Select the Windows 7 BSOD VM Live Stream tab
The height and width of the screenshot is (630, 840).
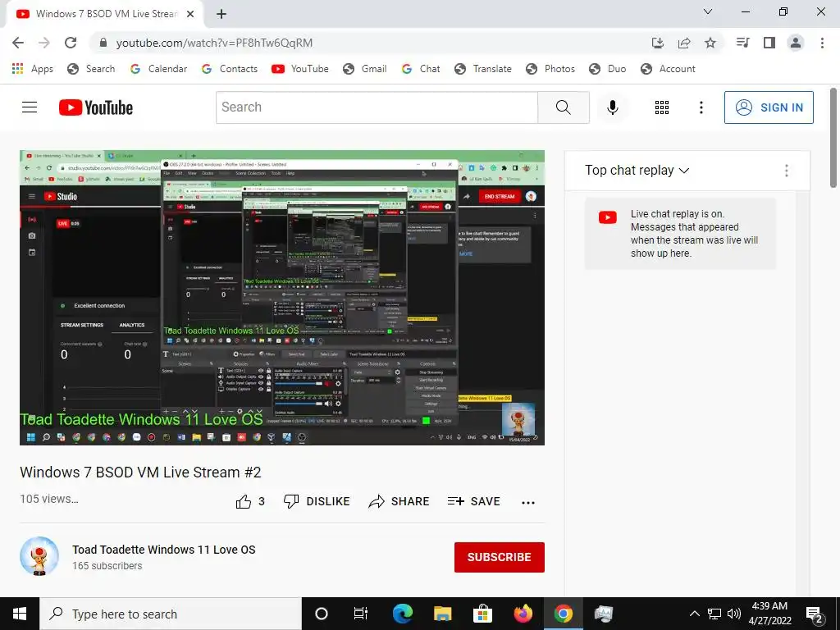[105, 15]
